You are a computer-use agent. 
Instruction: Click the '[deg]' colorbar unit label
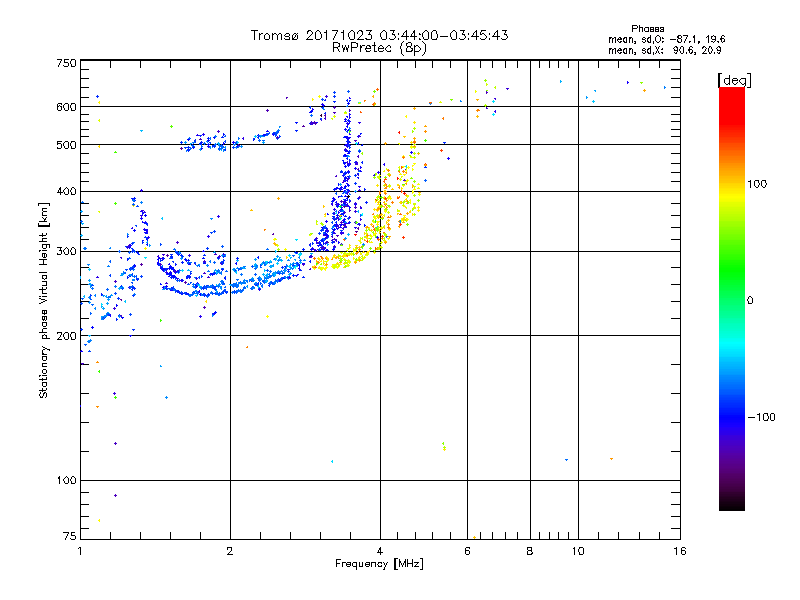click(734, 80)
